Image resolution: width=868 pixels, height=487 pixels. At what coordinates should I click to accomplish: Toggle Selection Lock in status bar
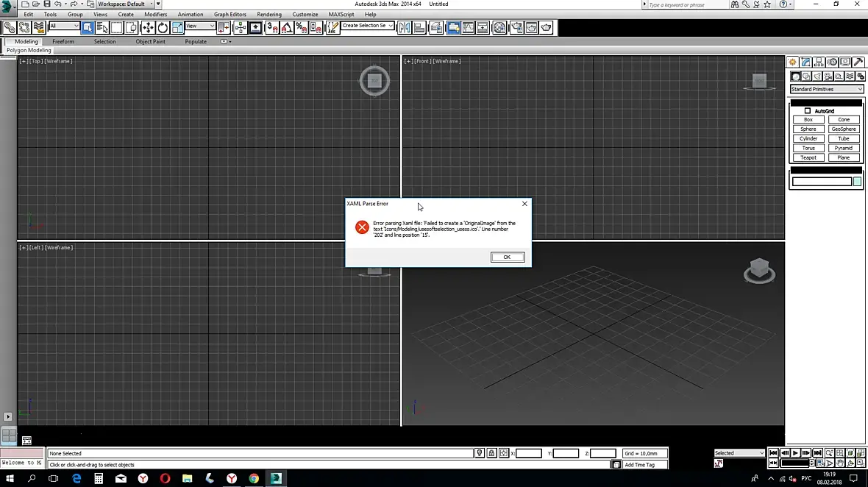click(x=491, y=453)
